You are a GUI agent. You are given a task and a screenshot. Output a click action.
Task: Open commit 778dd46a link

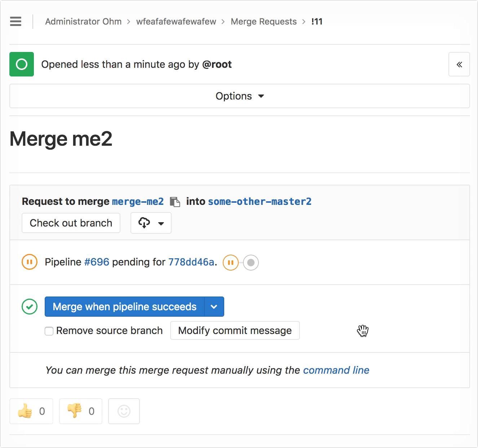[x=191, y=262]
